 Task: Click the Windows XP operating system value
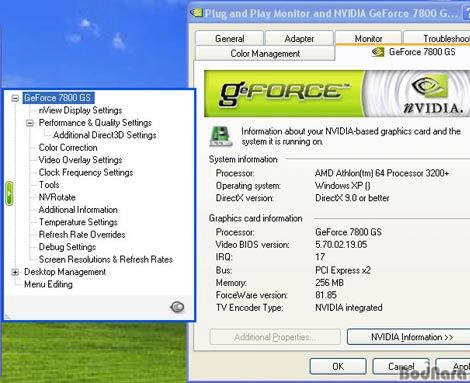tap(343, 185)
